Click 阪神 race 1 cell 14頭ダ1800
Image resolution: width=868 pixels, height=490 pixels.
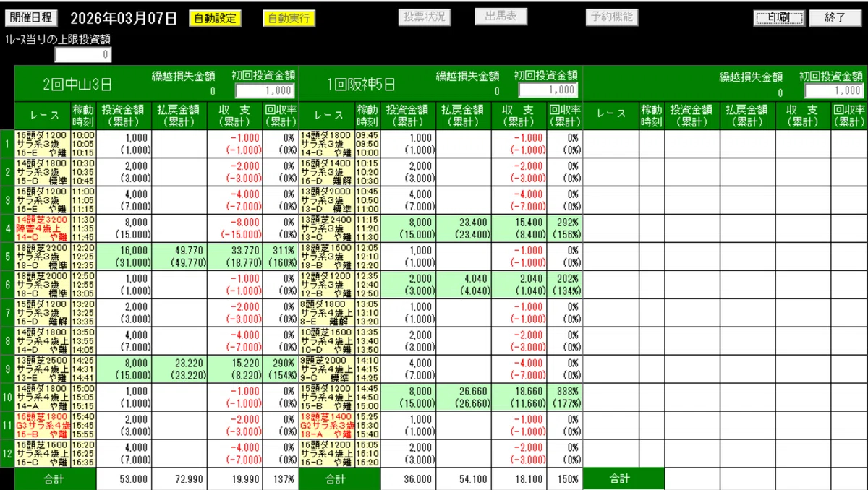(326, 143)
